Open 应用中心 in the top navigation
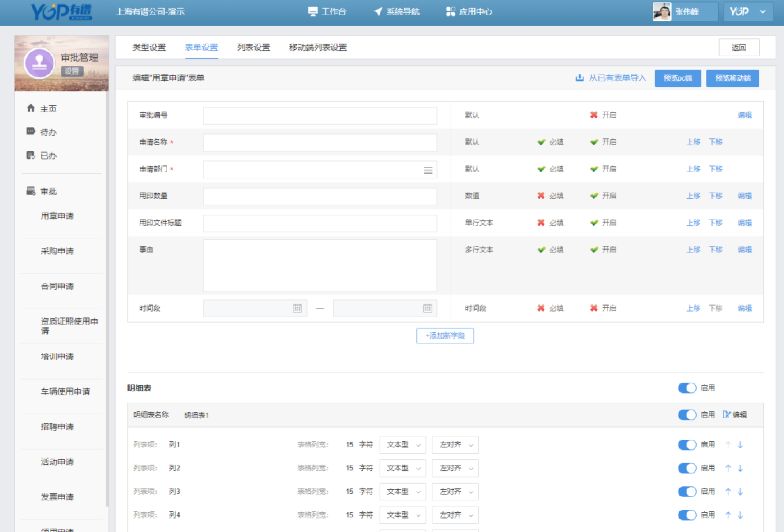784x532 pixels. 469,12
